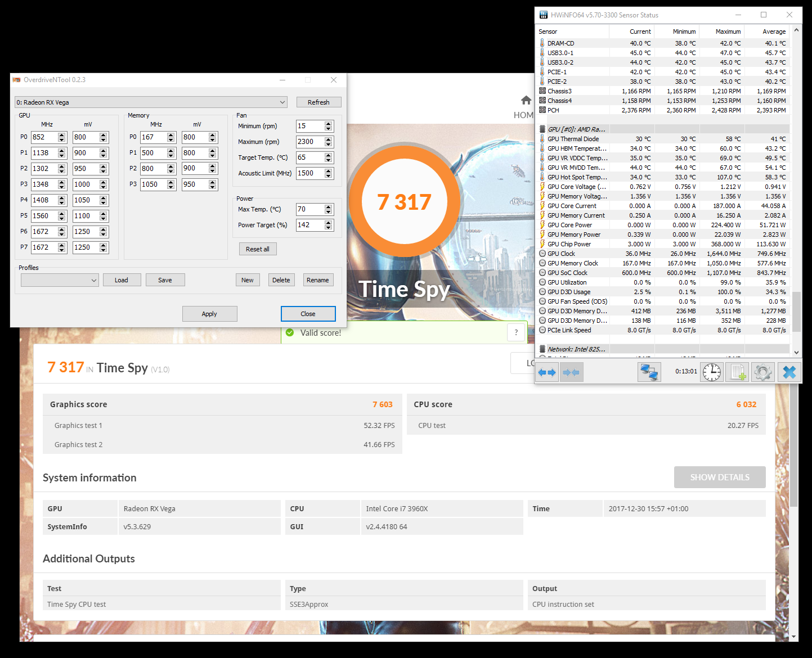Open the Profiles dropdown in OverdriveNTool

point(60,280)
